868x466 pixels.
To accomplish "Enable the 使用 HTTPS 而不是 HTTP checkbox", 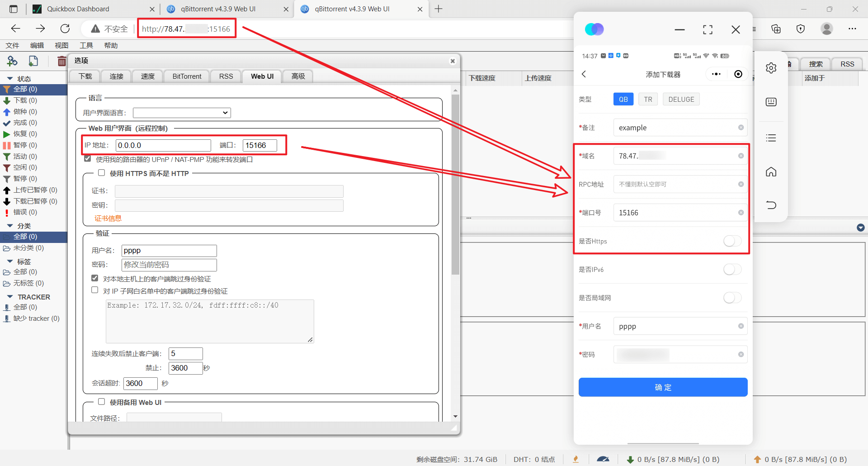I will tap(102, 173).
